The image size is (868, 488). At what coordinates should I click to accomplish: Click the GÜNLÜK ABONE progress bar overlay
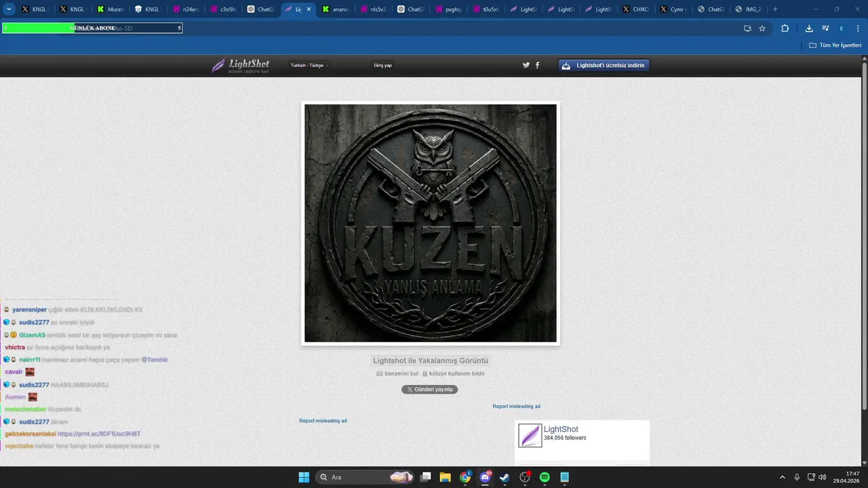tap(92, 28)
